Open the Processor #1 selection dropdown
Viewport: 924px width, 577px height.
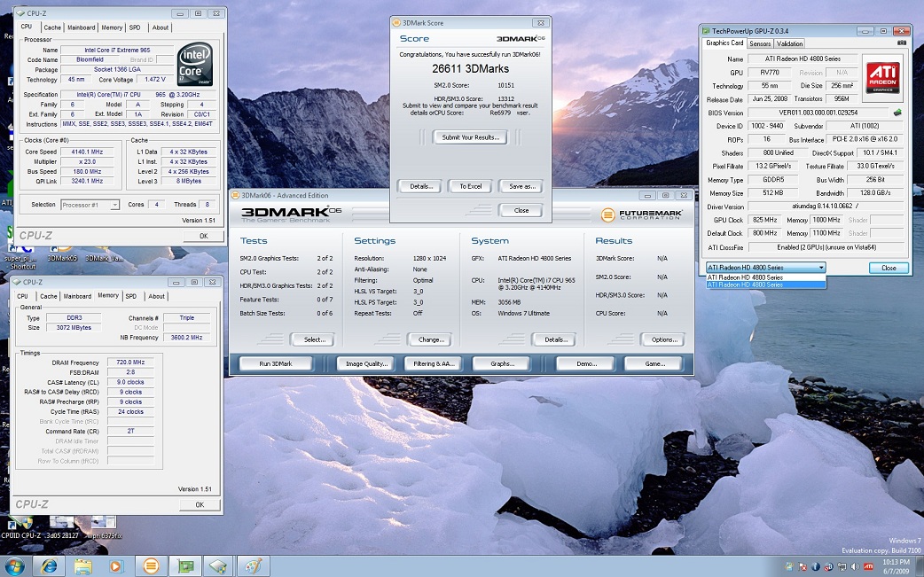[x=90, y=205]
